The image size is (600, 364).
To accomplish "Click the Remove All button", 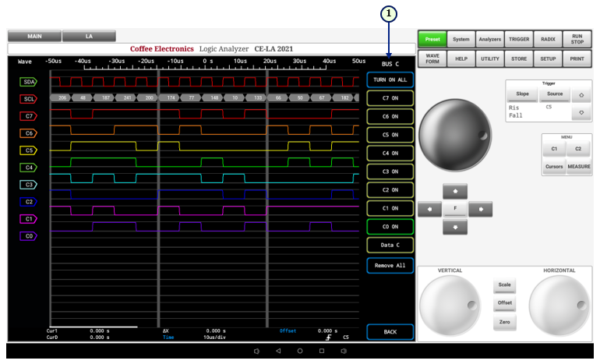I will pos(390,266).
